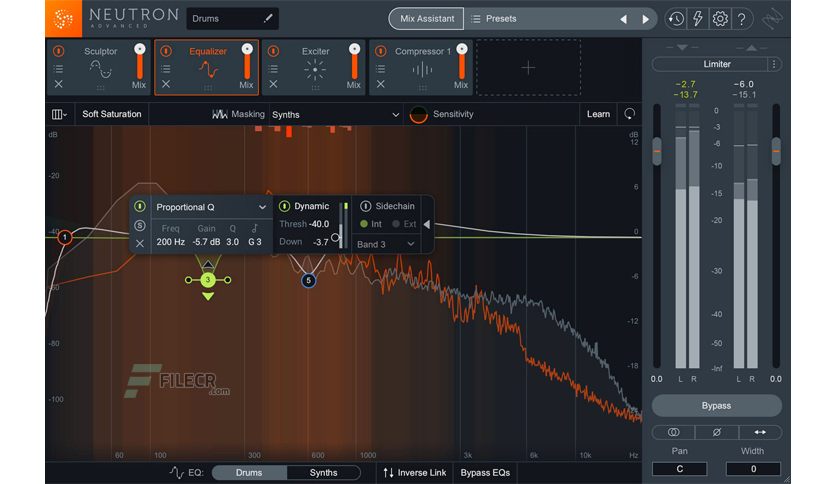Toggle Sidechain power button

(x=365, y=206)
